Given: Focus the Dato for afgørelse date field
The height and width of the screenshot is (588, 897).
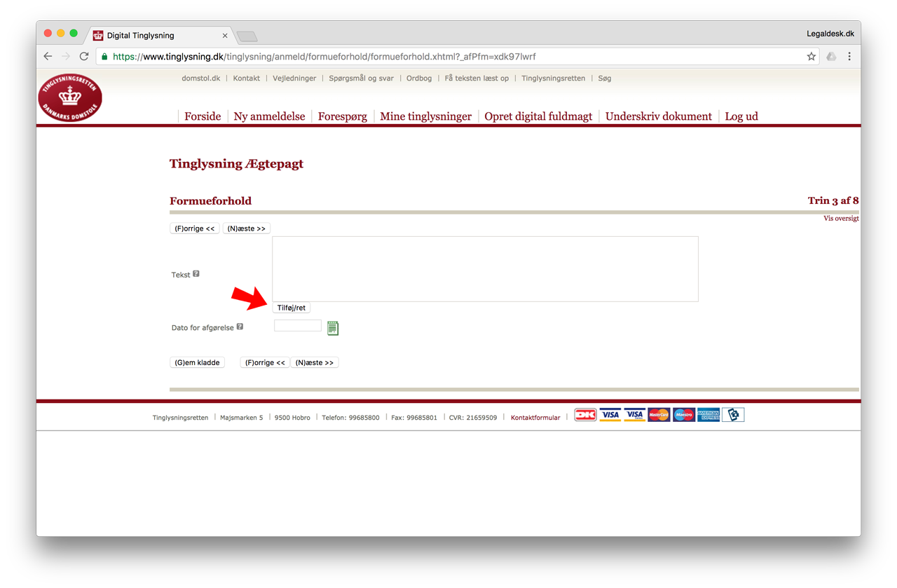Looking at the screenshot, I should point(298,326).
